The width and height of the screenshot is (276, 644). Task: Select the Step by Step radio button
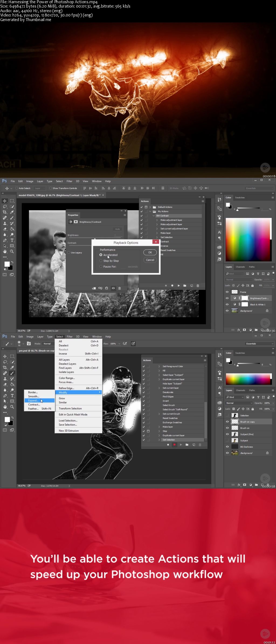(101, 261)
